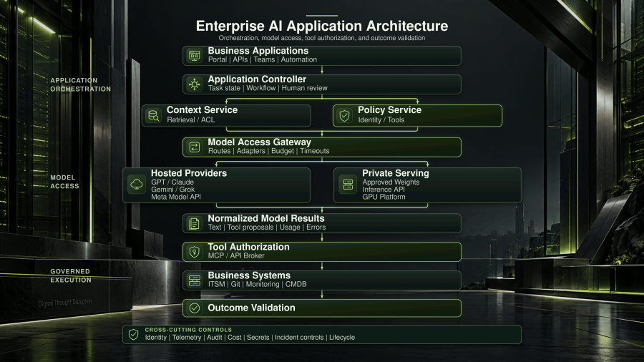Click the Normalized Model Results document icon

pyautogui.click(x=194, y=223)
